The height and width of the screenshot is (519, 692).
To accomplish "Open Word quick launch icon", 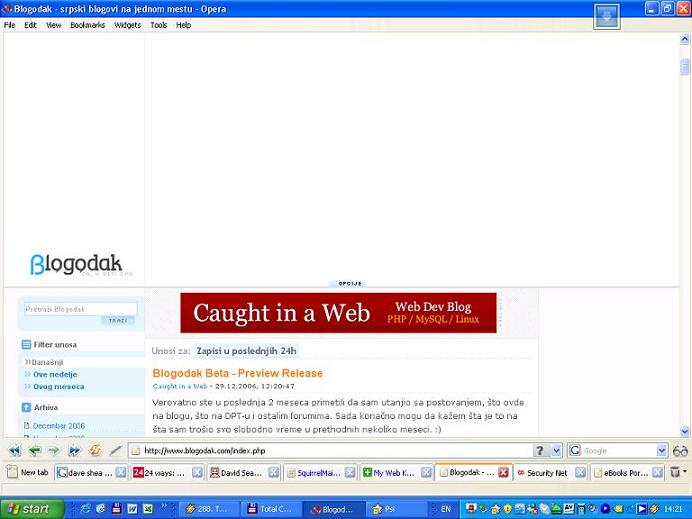I will click(x=132, y=509).
